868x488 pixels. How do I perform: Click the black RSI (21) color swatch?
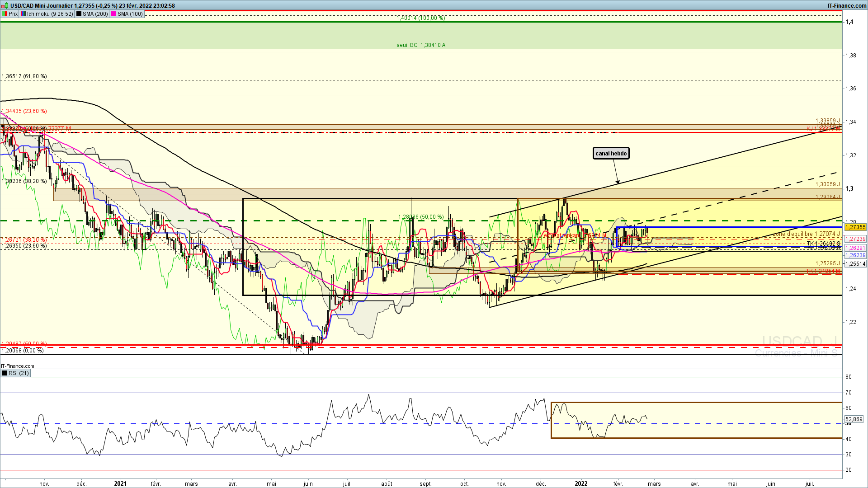[5, 373]
